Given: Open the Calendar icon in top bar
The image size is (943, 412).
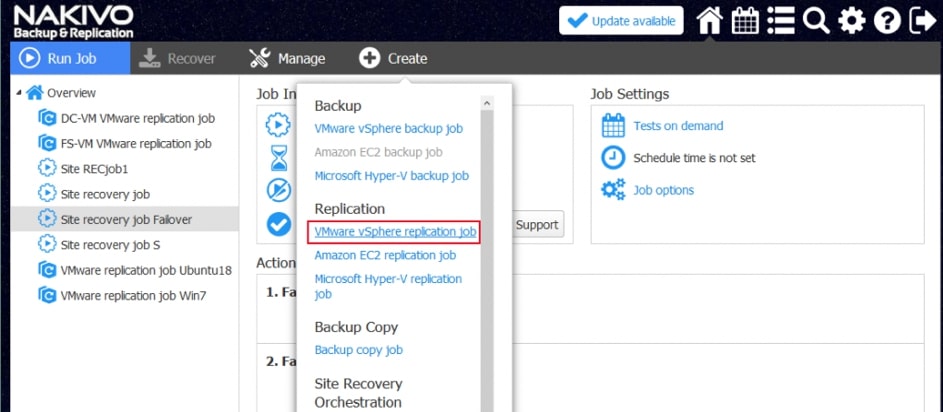Looking at the screenshot, I should [745, 22].
